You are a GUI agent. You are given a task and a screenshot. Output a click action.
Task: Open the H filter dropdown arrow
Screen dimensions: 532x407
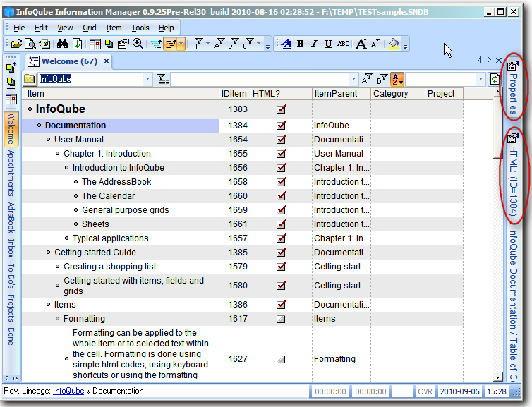pos(207,44)
